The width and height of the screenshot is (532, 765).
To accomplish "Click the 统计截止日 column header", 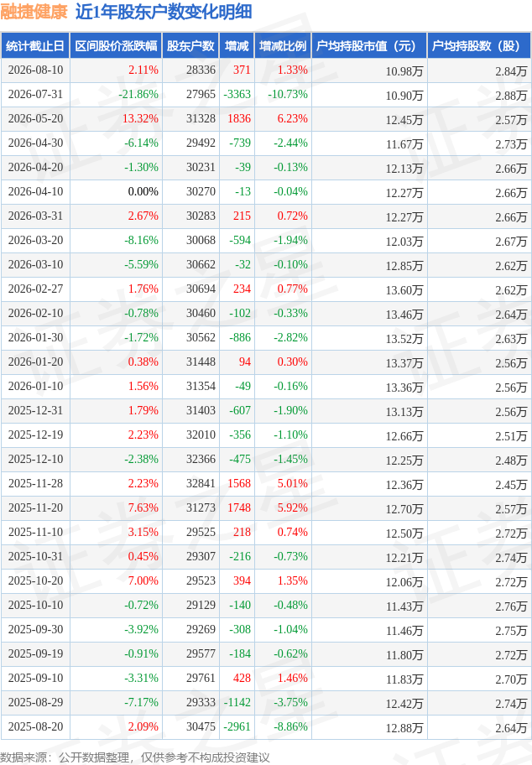I will coord(35,46).
